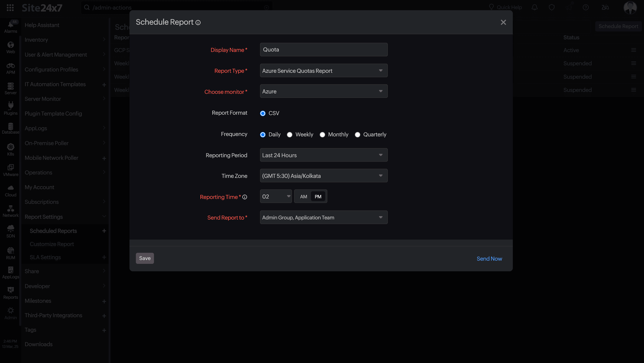Open the APM binoculars icon
Viewport: 644px width, 363px height.
(x=10, y=68)
